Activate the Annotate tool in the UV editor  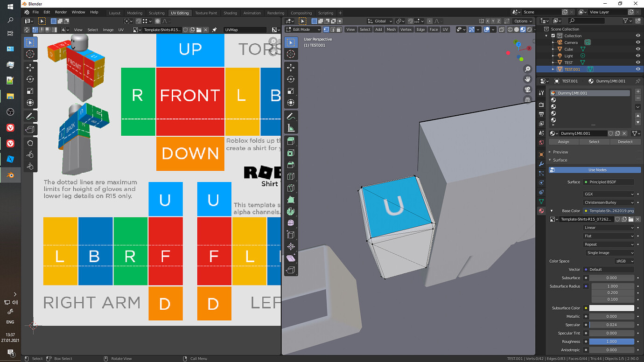(30, 116)
